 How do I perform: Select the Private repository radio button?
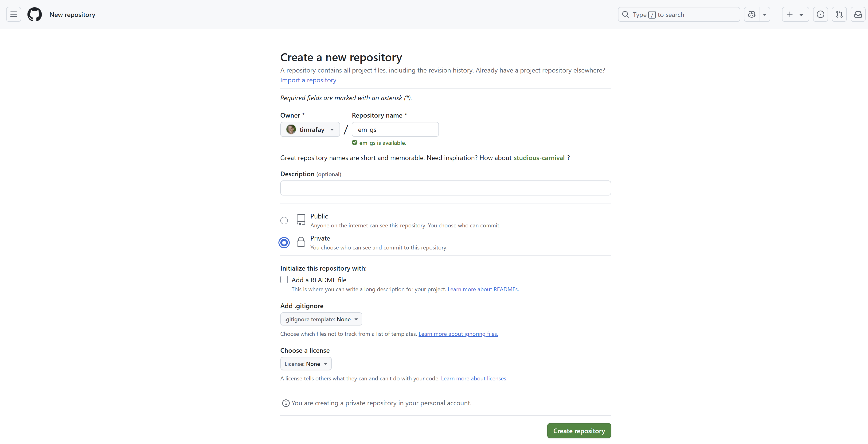284,242
